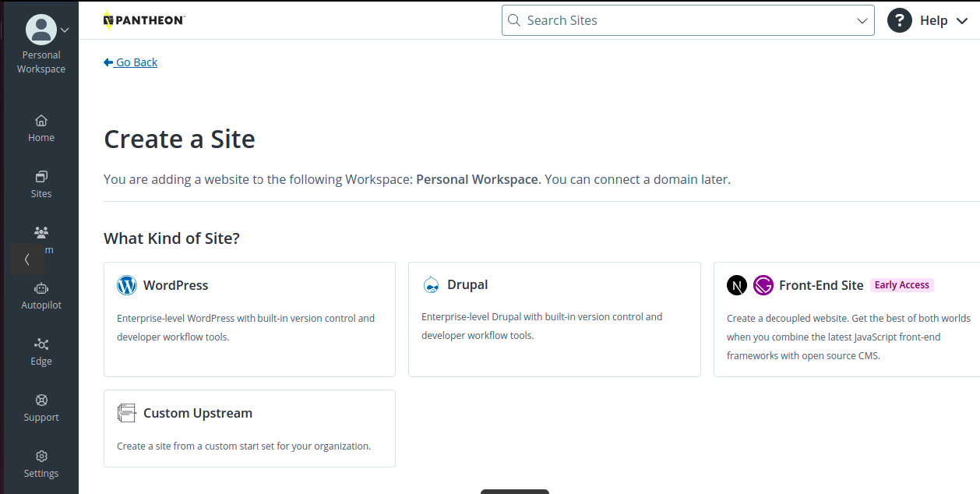The image size is (980, 494).
Task: Open the Home section in sidebar
Action: 41,129
